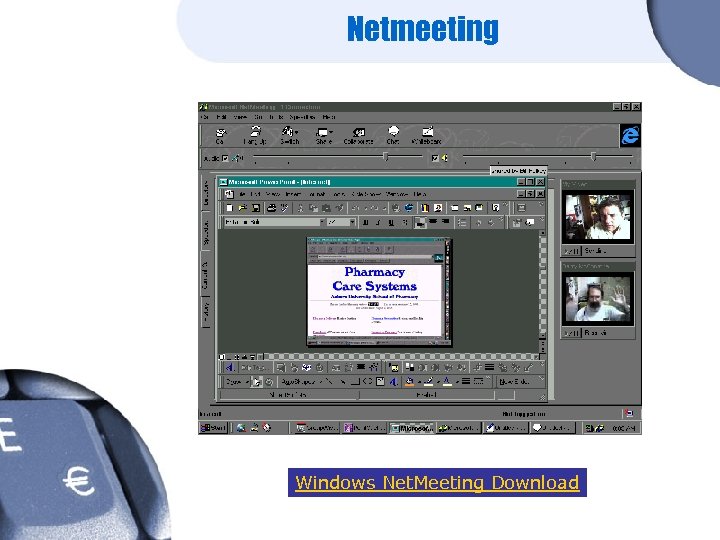The image size is (720, 540).
Task: Open the font size dropdown in PowerPoint
Action: 352,222
